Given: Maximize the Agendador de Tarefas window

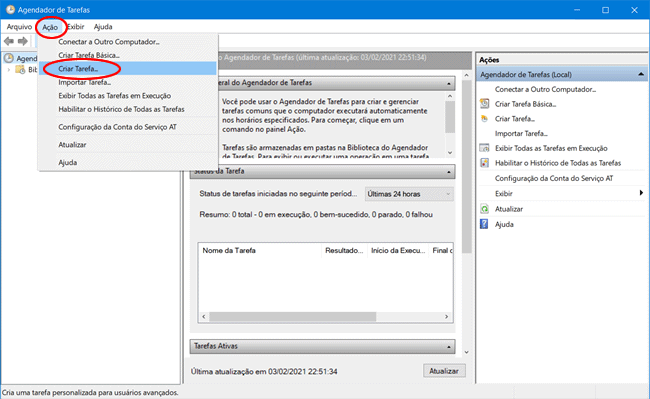Looking at the screenshot, I should click(605, 10).
